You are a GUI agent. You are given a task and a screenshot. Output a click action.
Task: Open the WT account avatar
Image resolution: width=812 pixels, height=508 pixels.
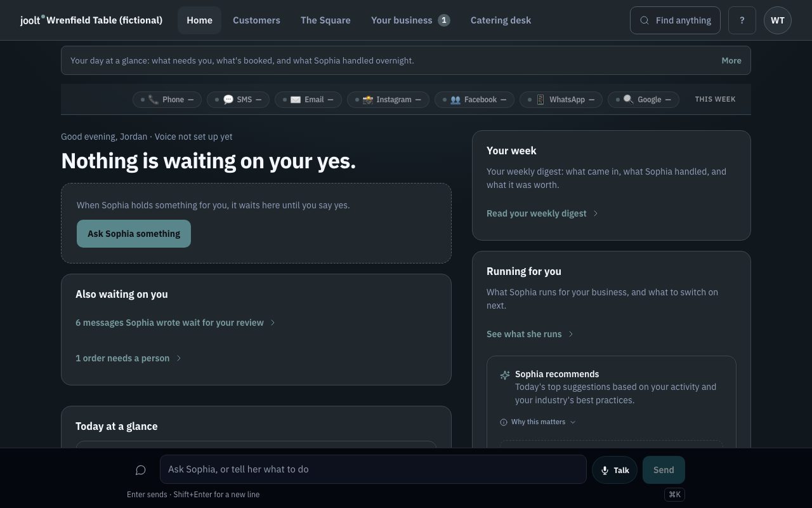pos(778,20)
